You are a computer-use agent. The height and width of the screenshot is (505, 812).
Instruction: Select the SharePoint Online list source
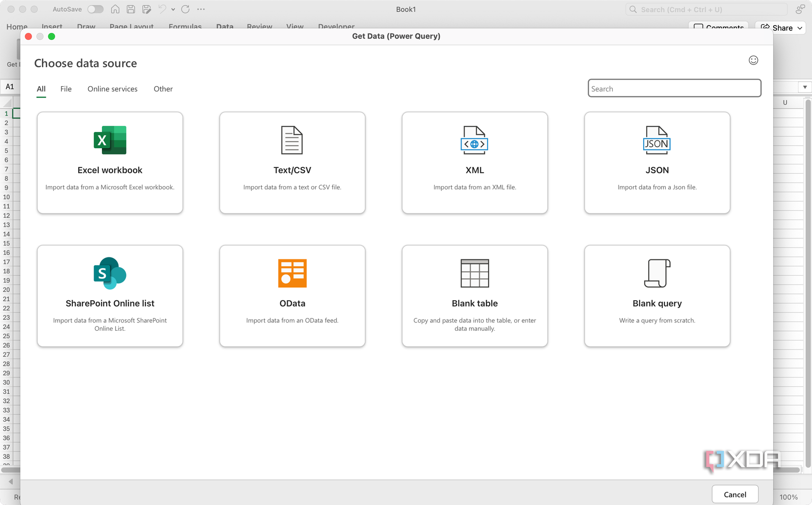coord(109,295)
